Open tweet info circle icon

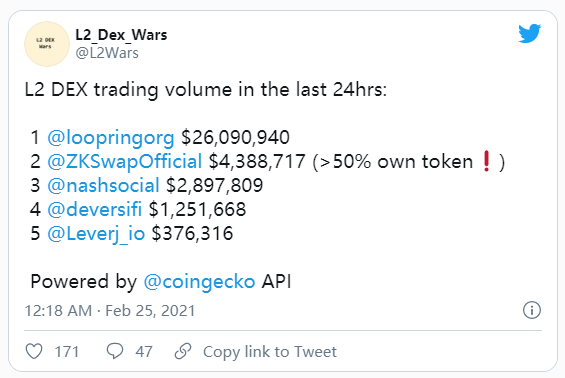[532, 310]
